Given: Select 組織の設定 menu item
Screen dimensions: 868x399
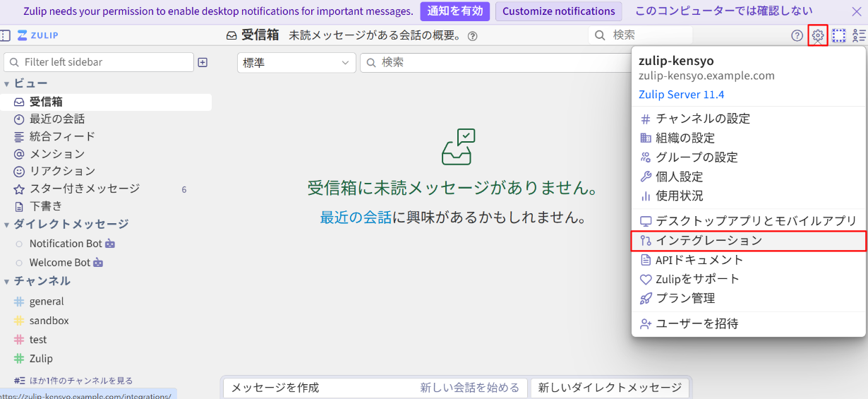Looking at the screenshot, I should point(749,138).
